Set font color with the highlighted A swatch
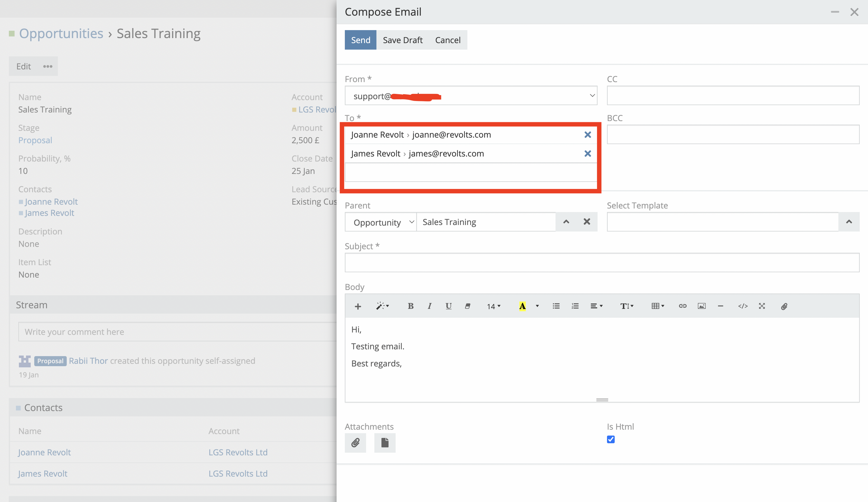 click(522, 306)
